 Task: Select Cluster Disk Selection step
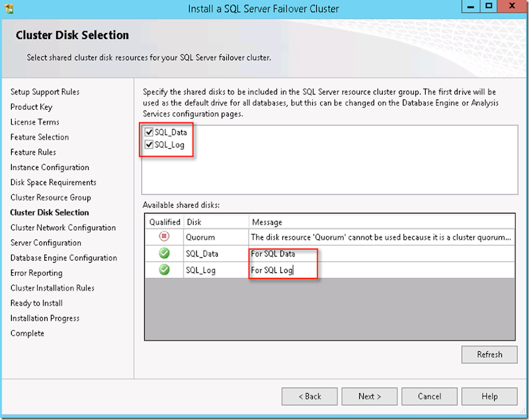click(x=50, y=212)
